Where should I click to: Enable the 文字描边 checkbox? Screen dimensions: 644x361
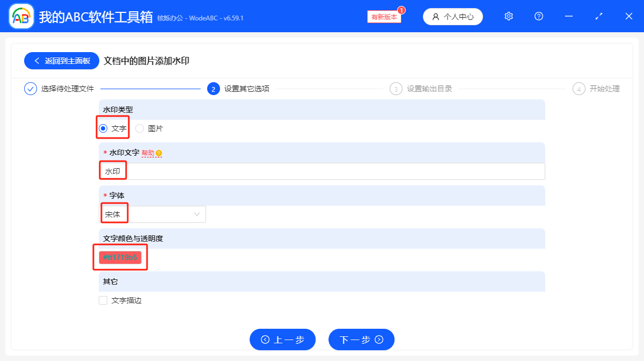point(103,300)
